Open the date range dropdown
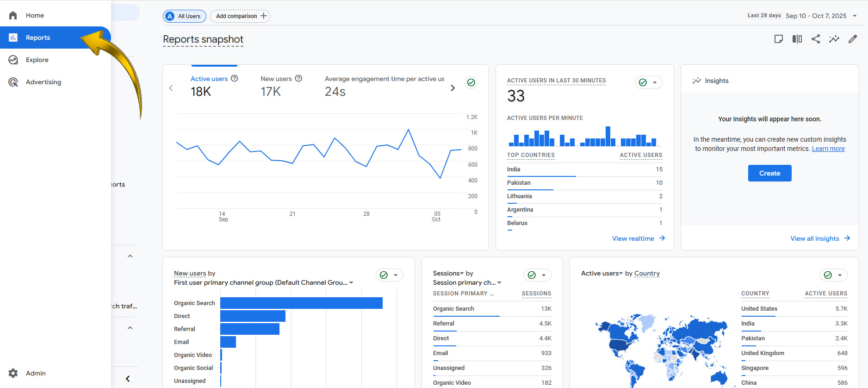This screenshot has width=868, height=388. 855,16
